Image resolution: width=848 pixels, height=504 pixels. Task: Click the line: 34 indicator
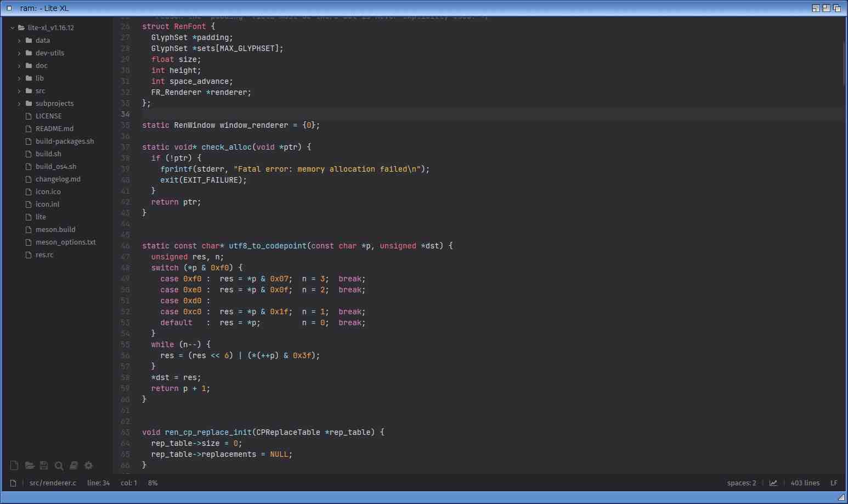pyautogui.click(x=98, y=483)
